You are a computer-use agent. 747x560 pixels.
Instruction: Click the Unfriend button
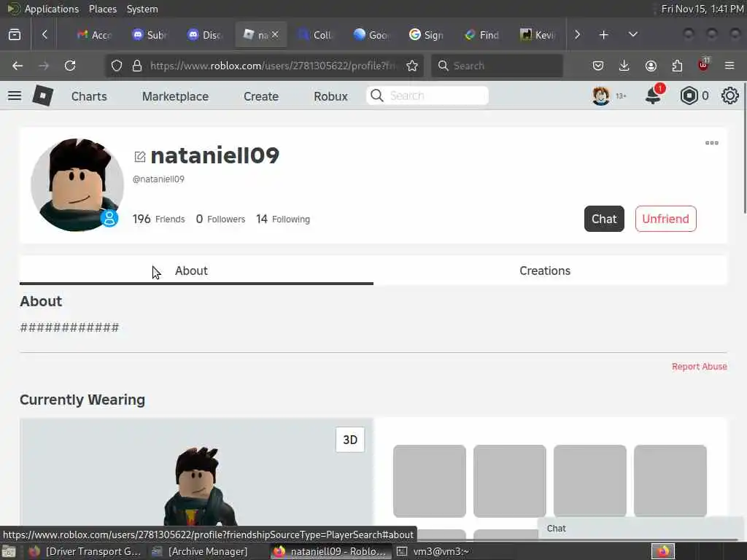[x=665, y=219]
